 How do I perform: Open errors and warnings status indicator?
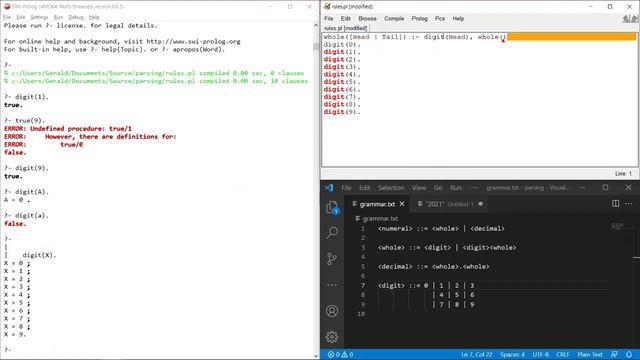pos(340,355)
